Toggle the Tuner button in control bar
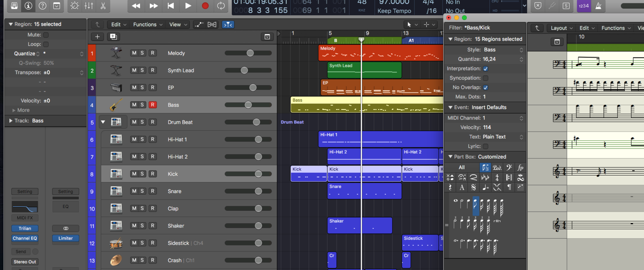The height and width of the screenshot is (270, 644). pos(552,6)
